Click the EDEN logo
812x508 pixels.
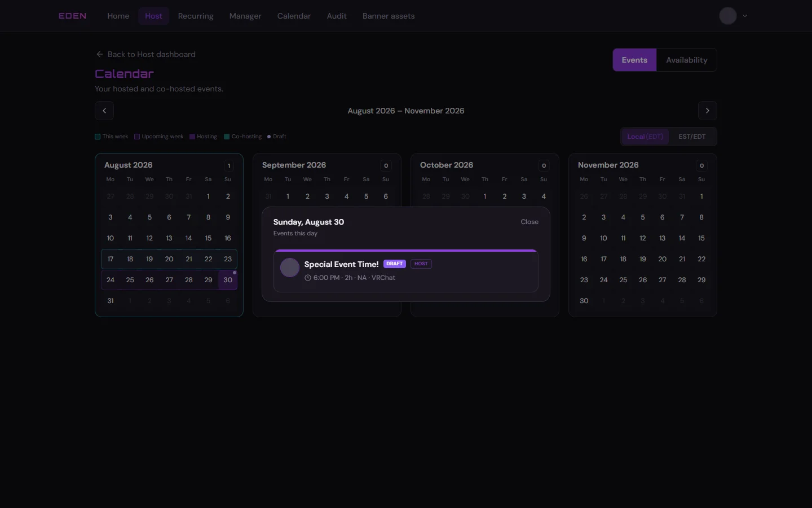[73, 16]
